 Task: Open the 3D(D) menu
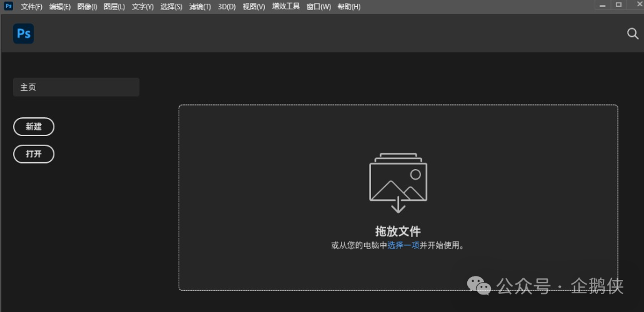click(227, 7)
